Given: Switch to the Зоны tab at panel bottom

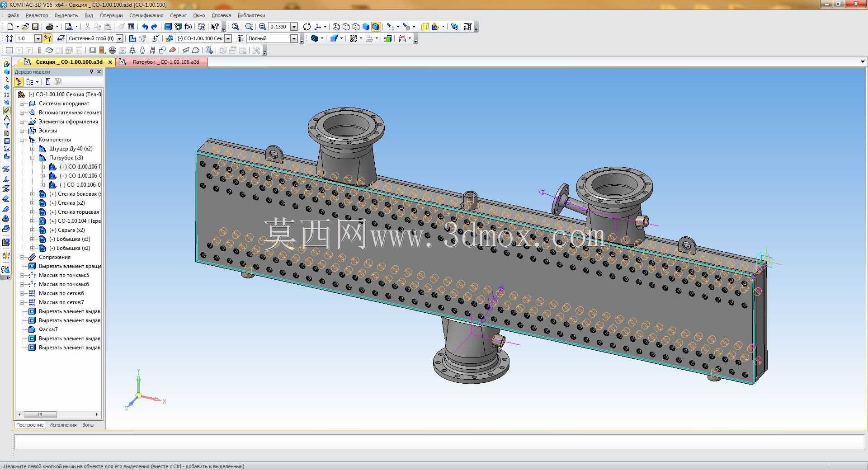Looking at the screenshot, I should (x=88, y=425).
